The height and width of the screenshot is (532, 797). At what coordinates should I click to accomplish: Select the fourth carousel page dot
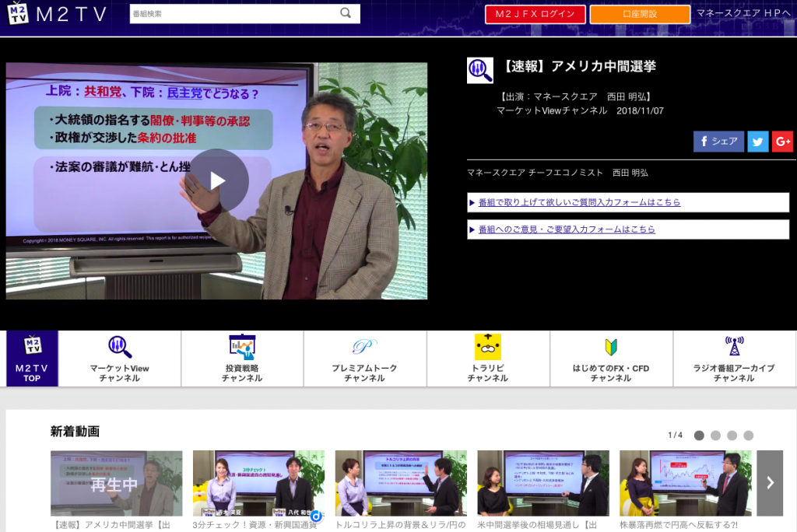point(748,436)
